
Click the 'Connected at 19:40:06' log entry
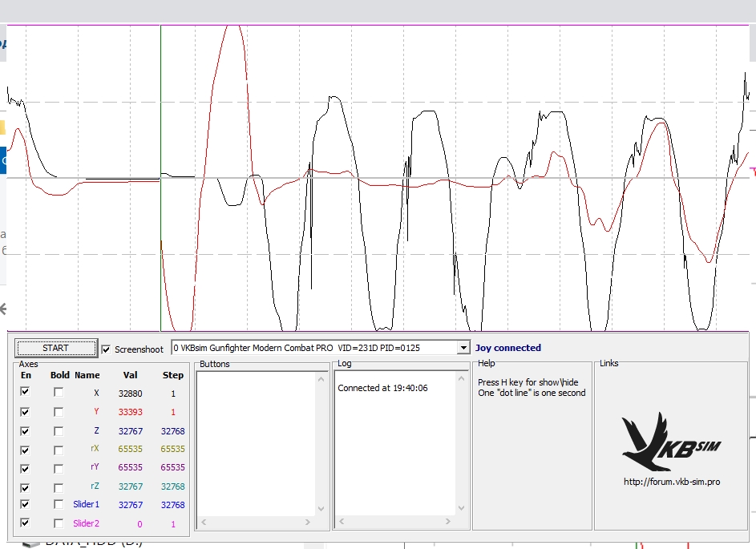(x=382, y=388)
